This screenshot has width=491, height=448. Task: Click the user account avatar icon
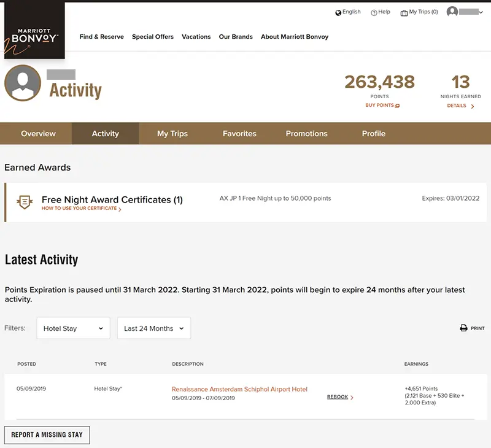(452, 12)
